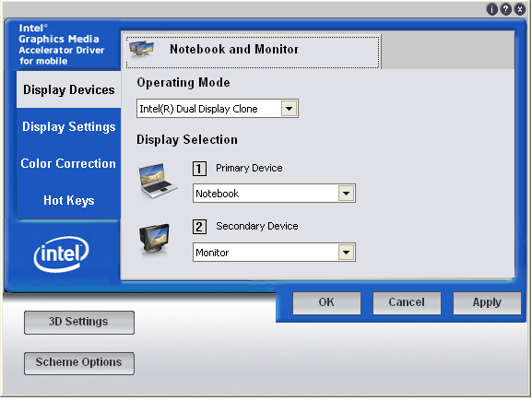This screenshot has height=401, width=532.
Task: Click the Monitor combo box field
Action: point(274,252)
